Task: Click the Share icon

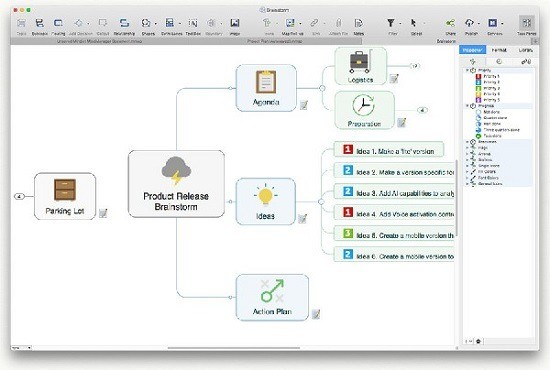Action: [450, 26]
